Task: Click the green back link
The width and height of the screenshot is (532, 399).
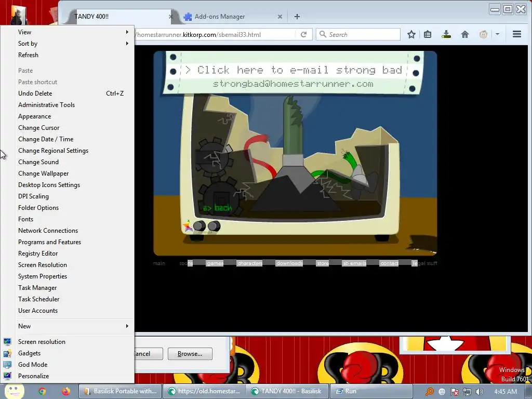Action: pyautogui.click(x=217, y=208)
